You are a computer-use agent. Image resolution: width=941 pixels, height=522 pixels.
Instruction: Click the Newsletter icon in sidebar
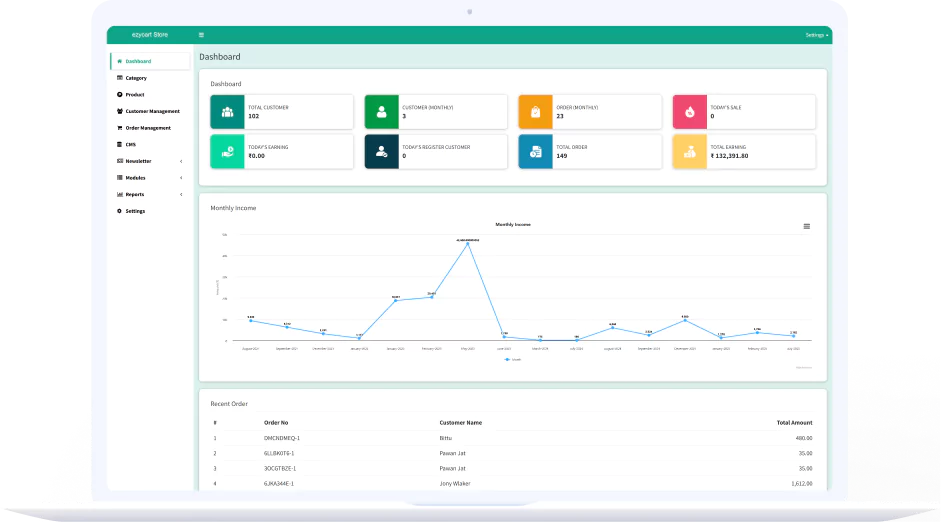119,161
